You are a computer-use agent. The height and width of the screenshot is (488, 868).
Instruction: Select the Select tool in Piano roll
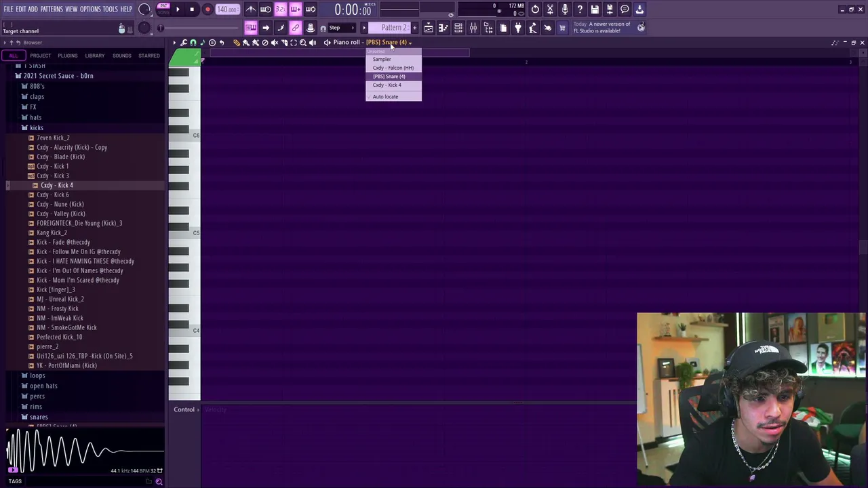294,43
